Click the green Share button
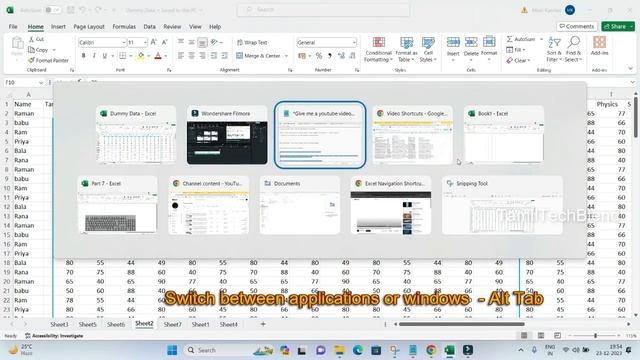This screenshot has width=640, height=360. pos(618,26)
